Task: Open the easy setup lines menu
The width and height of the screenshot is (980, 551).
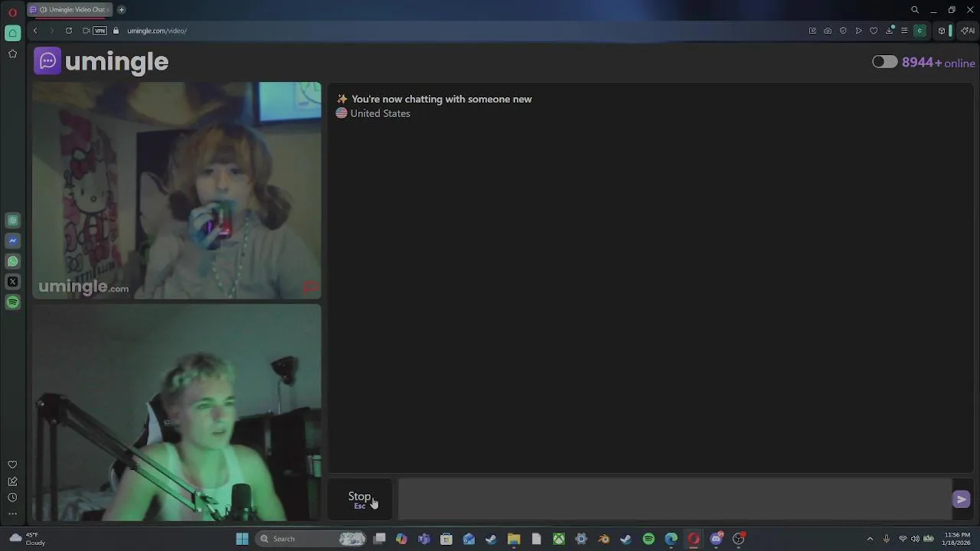Action: [904, 31]
